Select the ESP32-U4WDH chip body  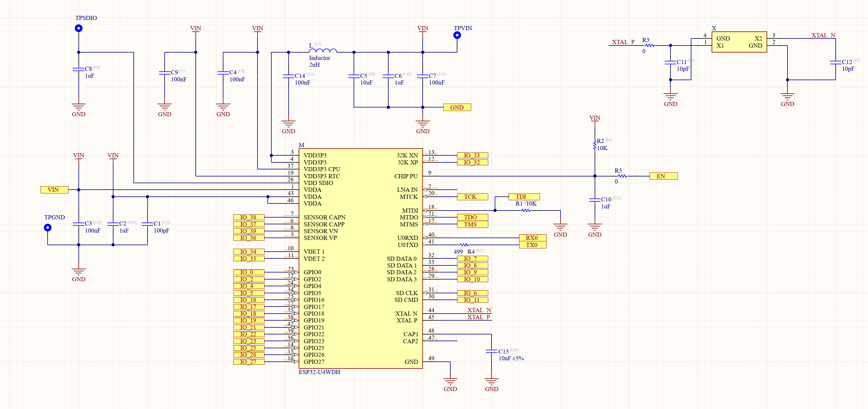(x=361, y=259)
